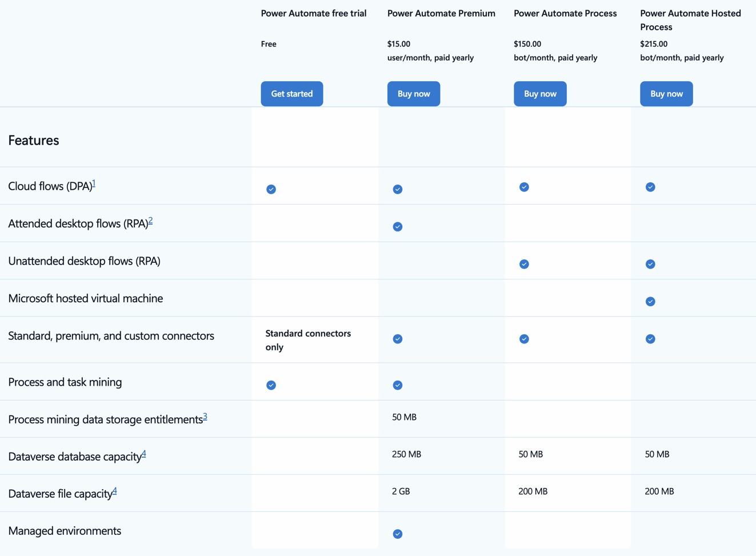Click Unattended desktop flows checkmark in Hosted Process column
The height and width of the screenshot is (556, 756).
pyautogui.click(x=650, y=264)
